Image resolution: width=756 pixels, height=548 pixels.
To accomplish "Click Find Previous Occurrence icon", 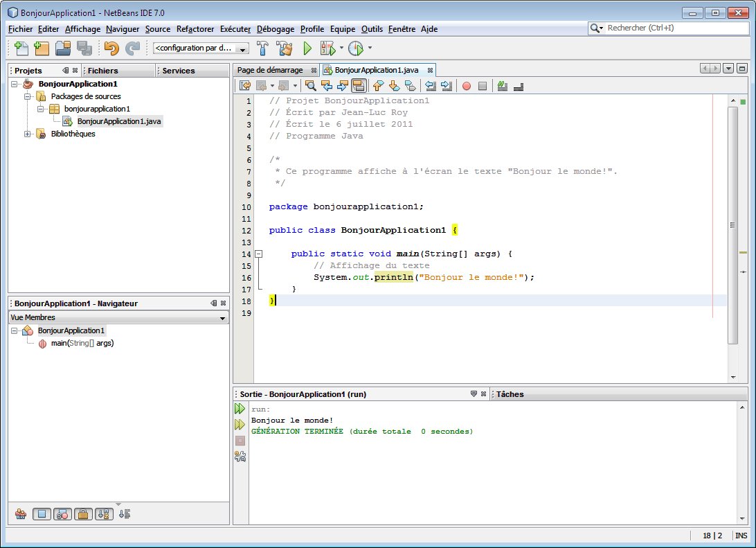I will click(326, 86).
